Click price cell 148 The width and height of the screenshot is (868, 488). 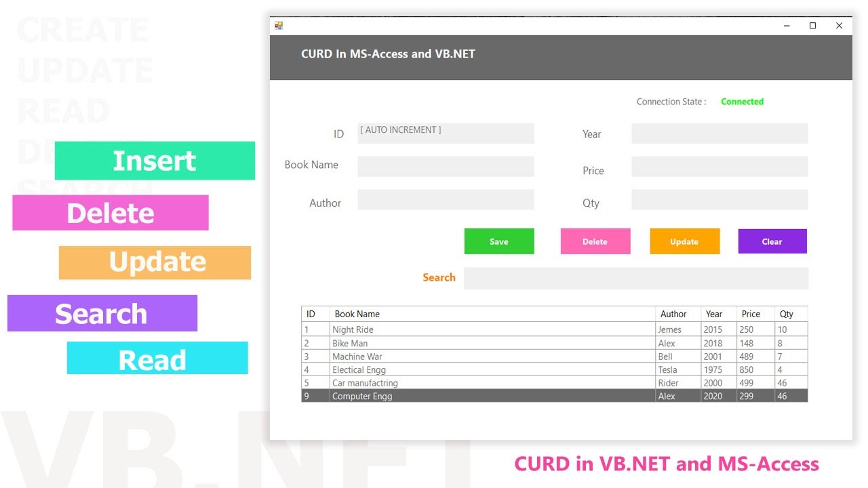point(756,343)
